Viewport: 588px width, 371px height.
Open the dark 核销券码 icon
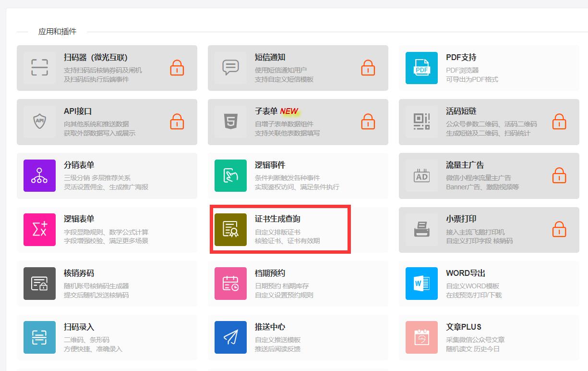coord(39,284)
